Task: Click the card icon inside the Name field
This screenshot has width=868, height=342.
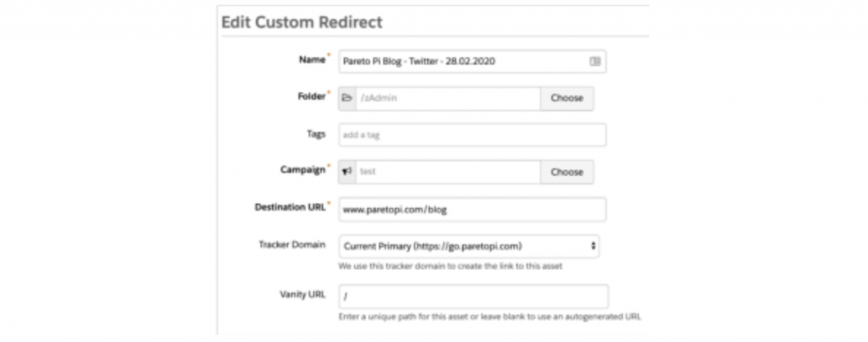Action: coord(594,61)
